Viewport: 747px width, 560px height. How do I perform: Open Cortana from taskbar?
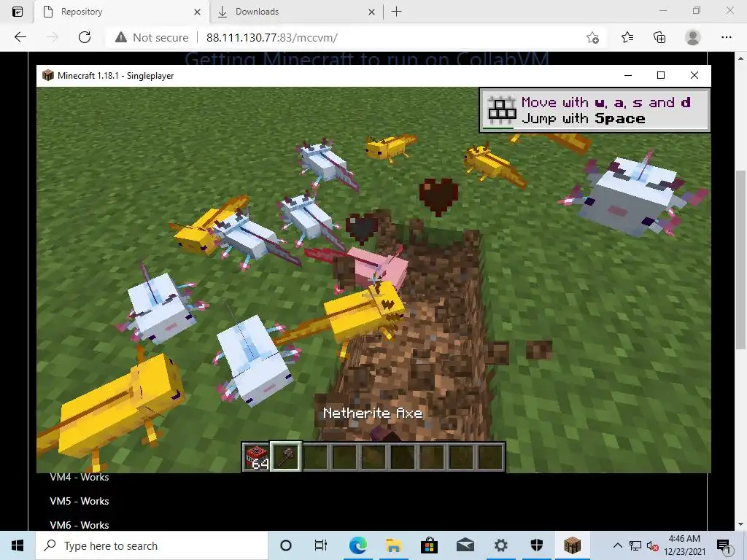click(286, 545)
